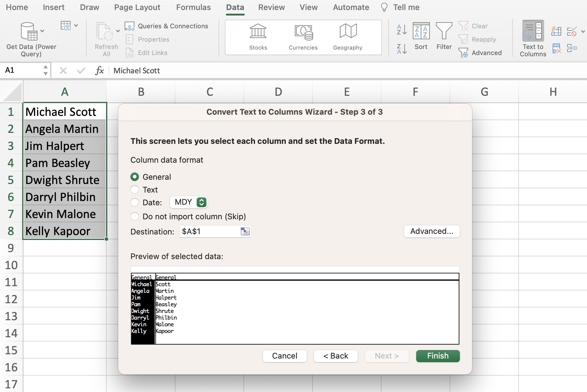Screen dimensions: 587x392
Task: Toggle the Filter funnel
Action: (444, 36)
